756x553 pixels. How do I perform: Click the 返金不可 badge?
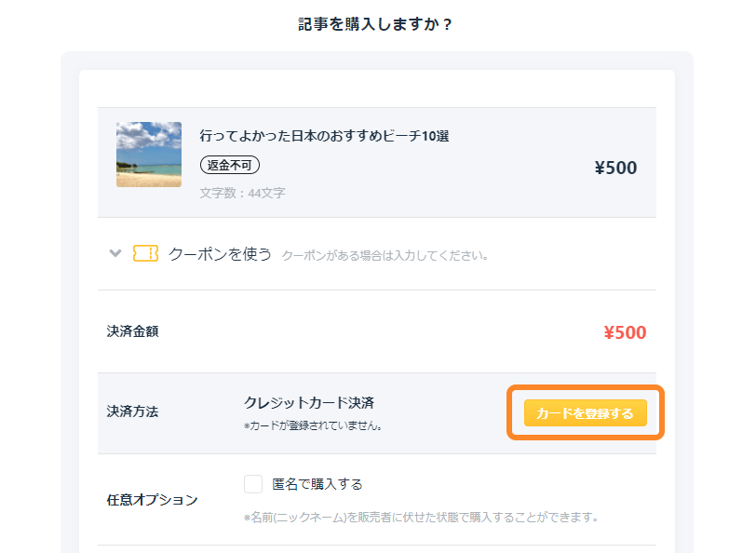pyautogui.click(x=230, y=165)
